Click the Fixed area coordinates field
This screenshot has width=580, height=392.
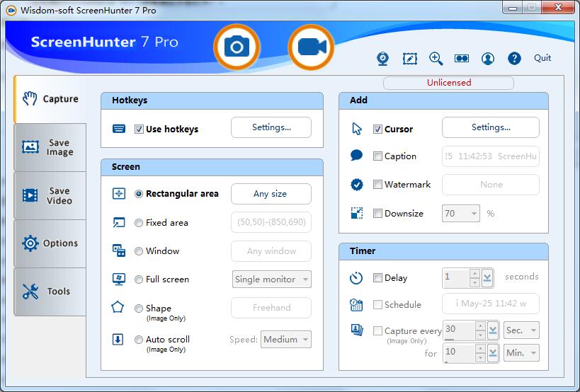271,222
